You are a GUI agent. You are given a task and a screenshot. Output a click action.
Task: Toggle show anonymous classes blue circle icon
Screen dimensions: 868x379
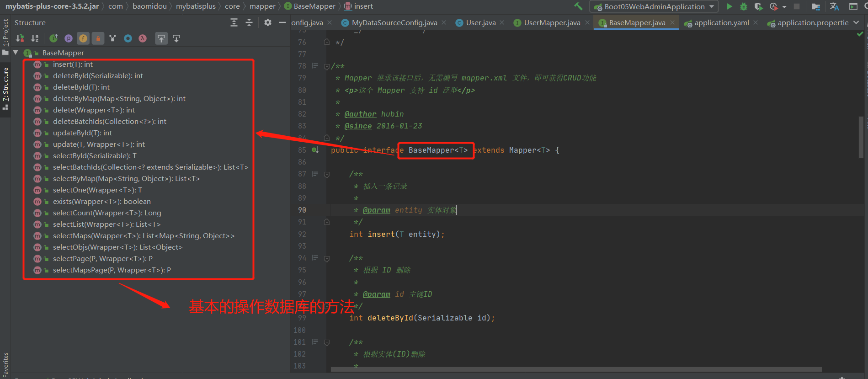click(128, 38)
